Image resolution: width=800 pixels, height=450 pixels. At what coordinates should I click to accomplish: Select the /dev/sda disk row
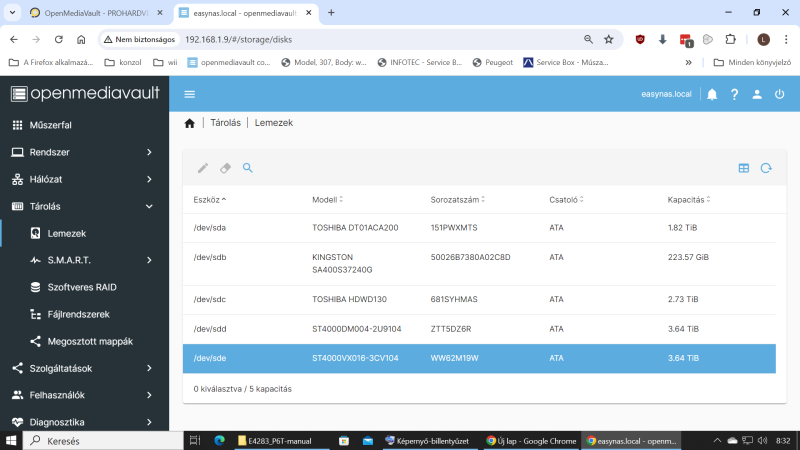[x=479, y=228]
